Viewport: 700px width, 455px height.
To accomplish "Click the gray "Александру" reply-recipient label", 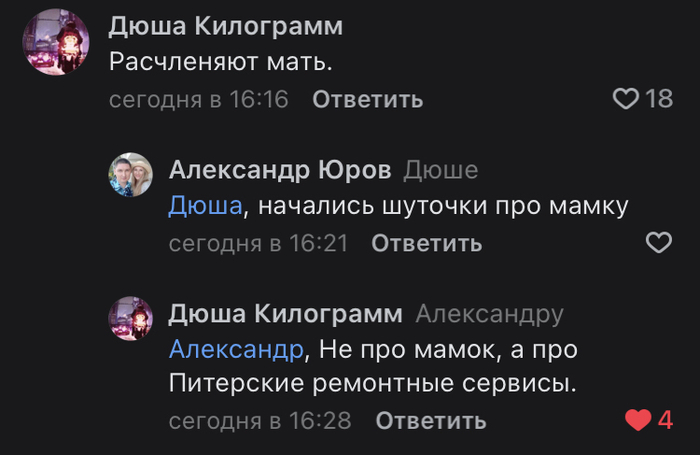I will pos(489,314).
